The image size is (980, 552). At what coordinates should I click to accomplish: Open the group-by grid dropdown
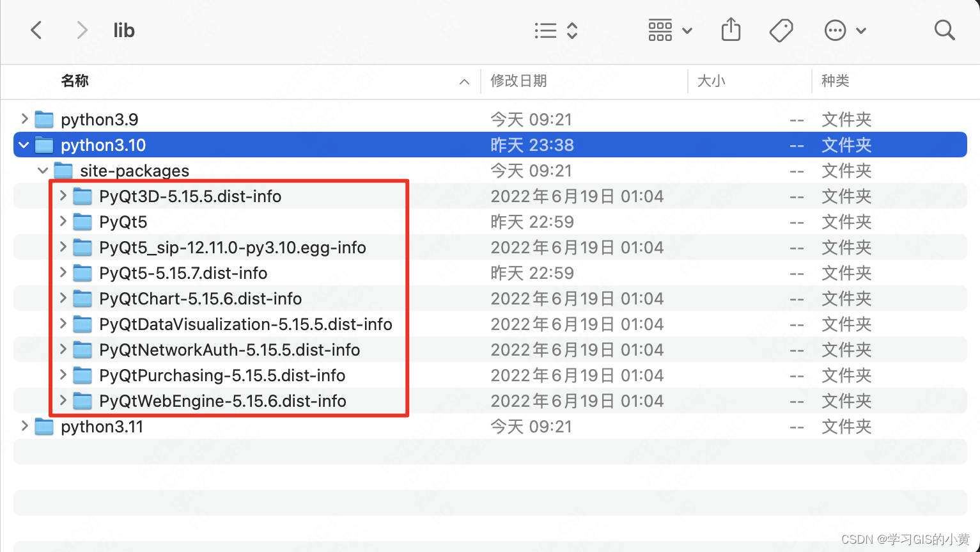[x=670, y=30]
